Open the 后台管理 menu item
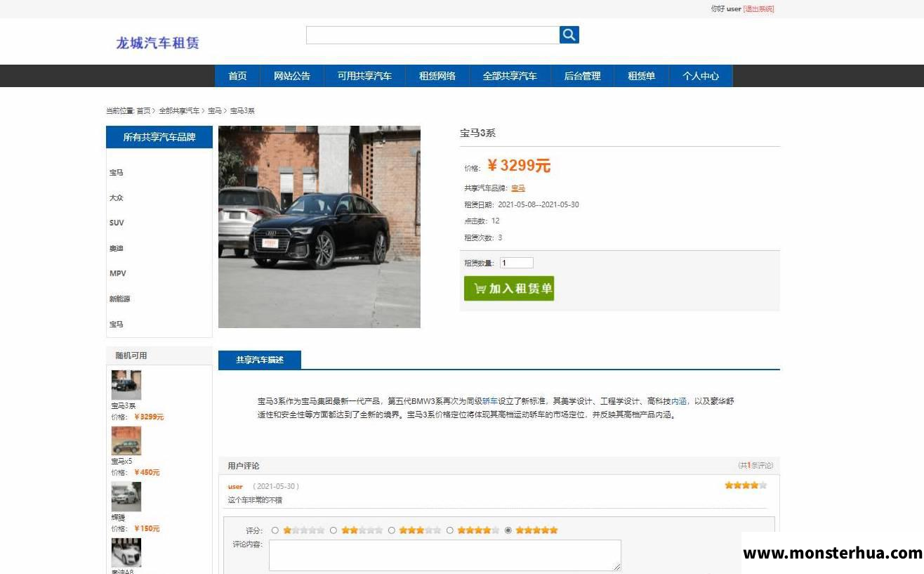The height and width of the screenshot is (574, 924). 582,76
